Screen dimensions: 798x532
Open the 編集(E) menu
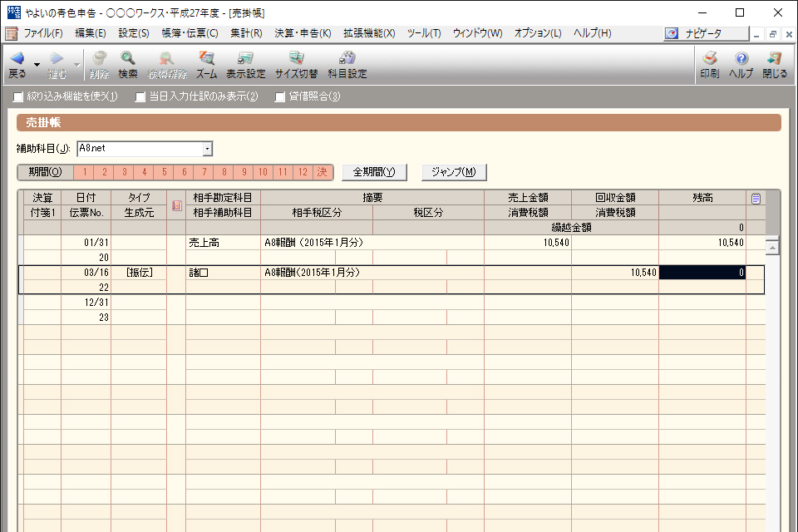click(91, 33)
